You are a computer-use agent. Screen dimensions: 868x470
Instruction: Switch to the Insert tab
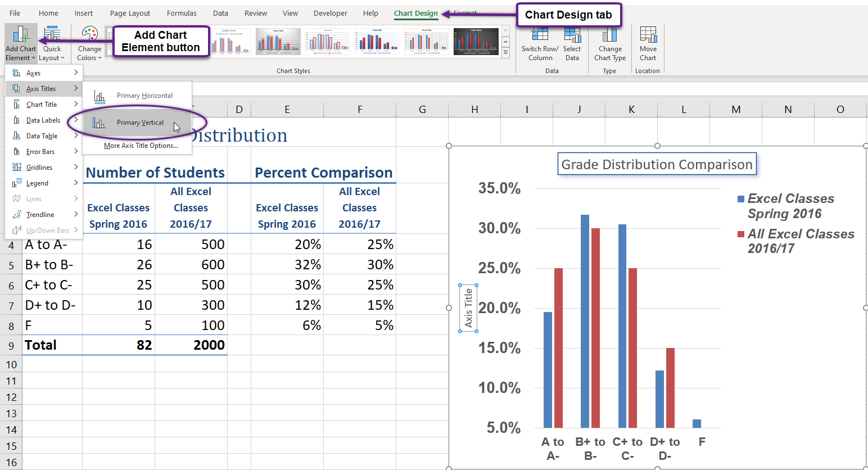[84, 13]
